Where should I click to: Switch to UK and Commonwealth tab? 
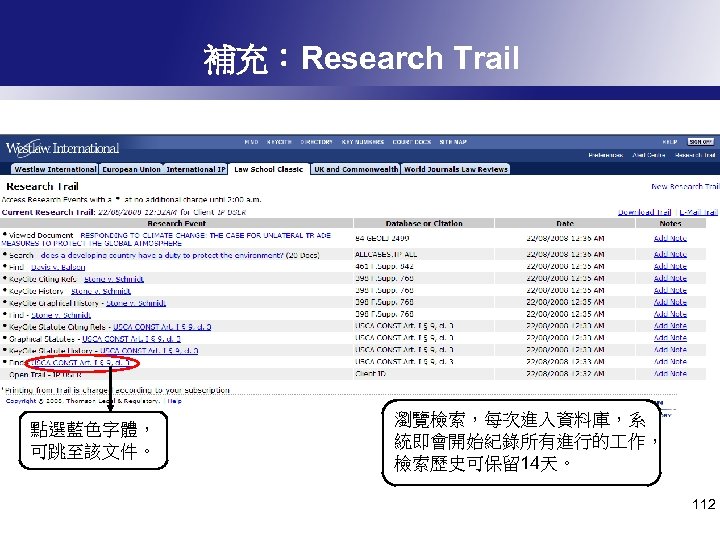356,169
